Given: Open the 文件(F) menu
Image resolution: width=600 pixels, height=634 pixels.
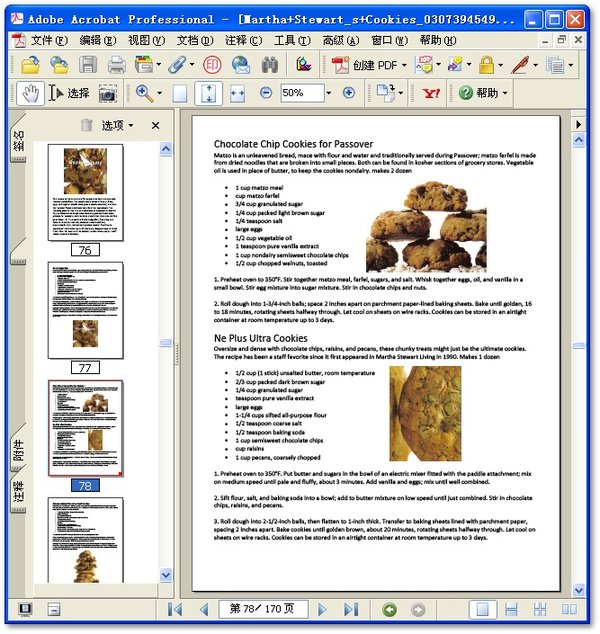Looking at the screenshot, I should (x=49, y=40).
